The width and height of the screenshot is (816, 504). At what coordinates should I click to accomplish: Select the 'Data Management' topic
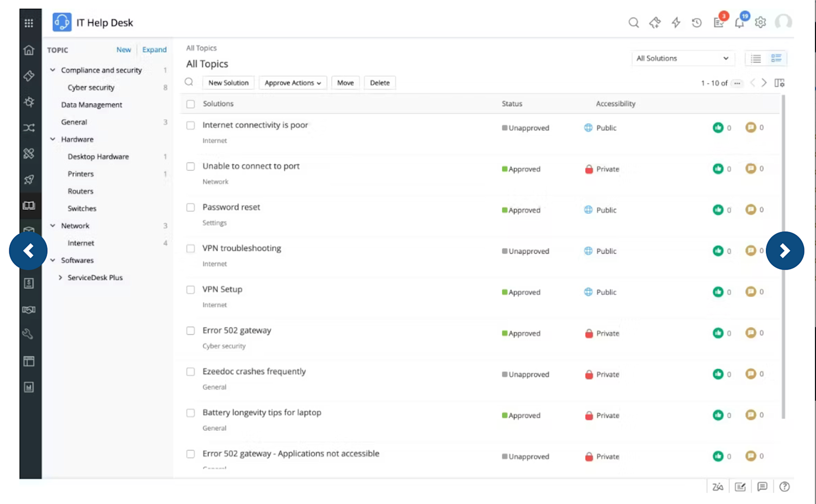coord(91,105)
